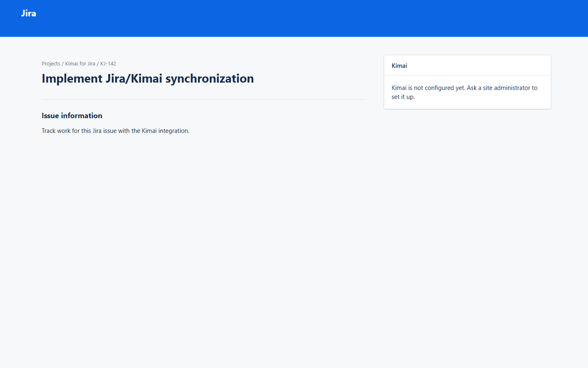Image resolution: width=588 pixels, height=368 pixels.
Task: Click the 'Issue information' heading
Action: pos(72,116)
